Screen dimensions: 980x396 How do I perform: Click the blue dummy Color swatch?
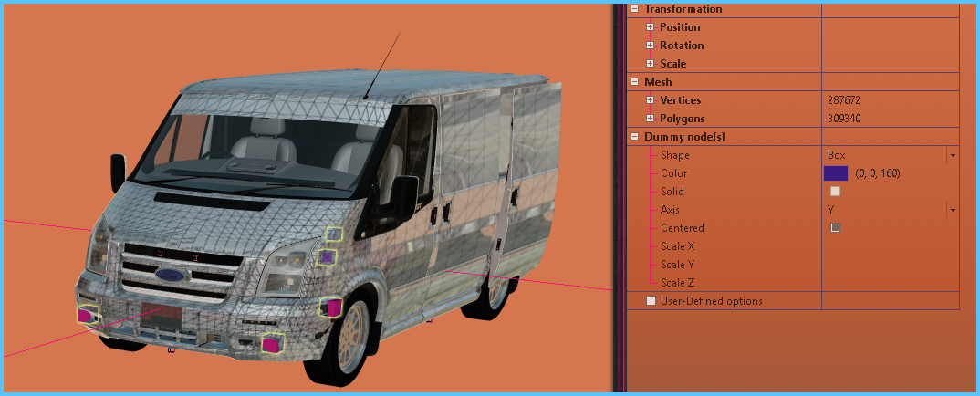(x=836, y=173)
